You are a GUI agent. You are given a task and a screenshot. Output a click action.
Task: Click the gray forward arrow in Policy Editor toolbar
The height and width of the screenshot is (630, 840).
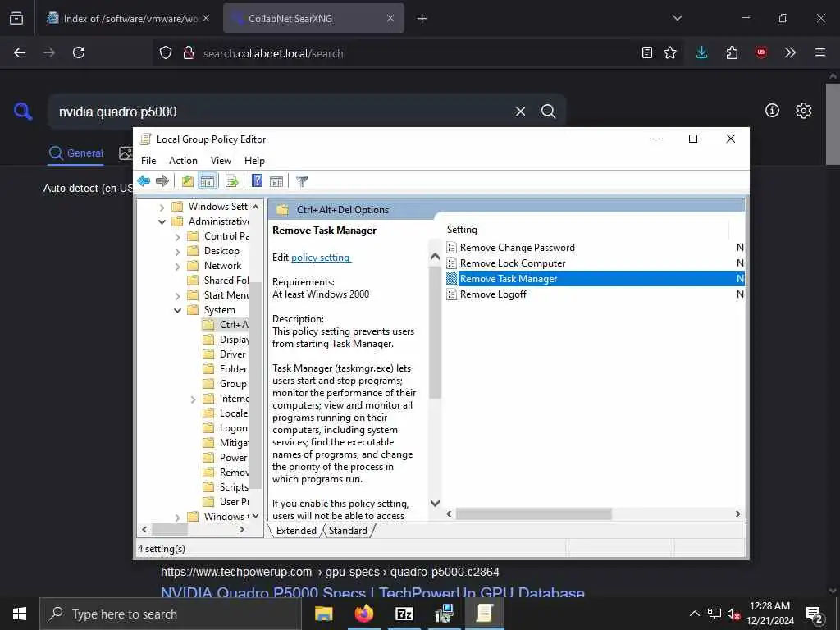pos(162,181)
